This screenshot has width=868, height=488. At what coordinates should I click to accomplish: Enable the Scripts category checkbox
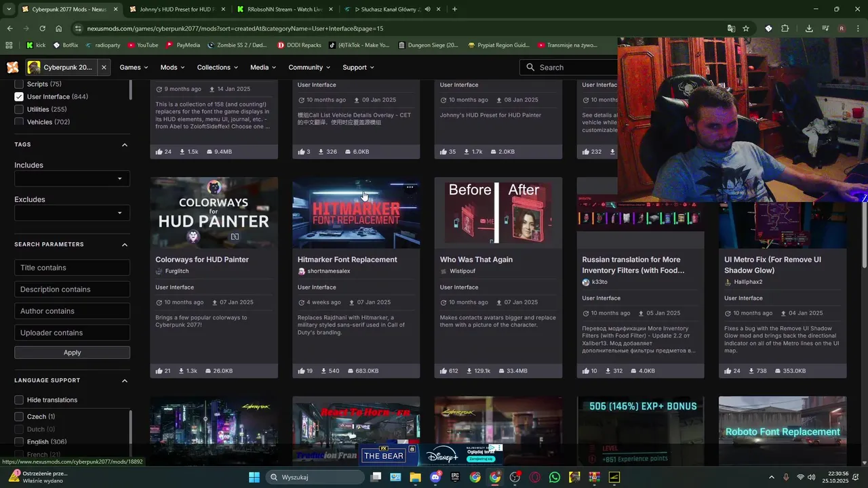pos(19,84)
